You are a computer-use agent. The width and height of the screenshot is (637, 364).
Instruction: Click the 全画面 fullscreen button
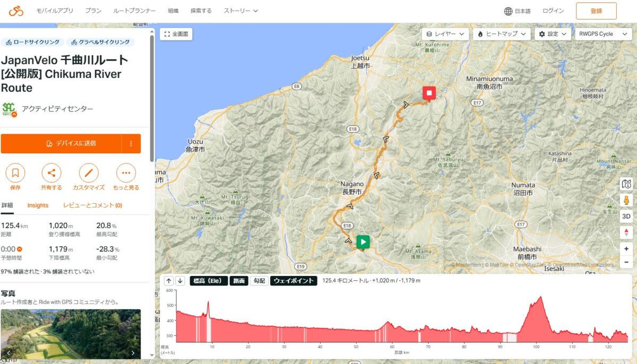point(176,34)
